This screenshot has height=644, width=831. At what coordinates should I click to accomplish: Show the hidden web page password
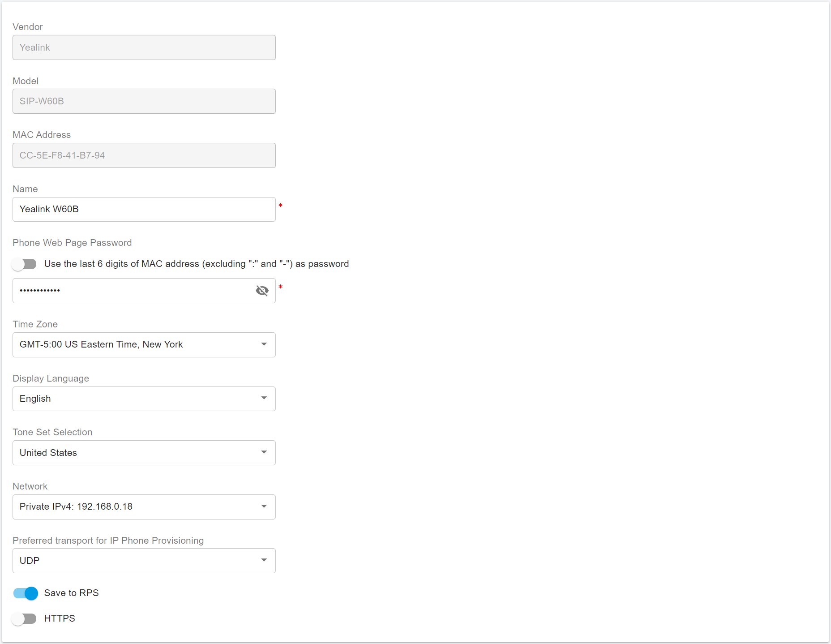tap(262, 291)
